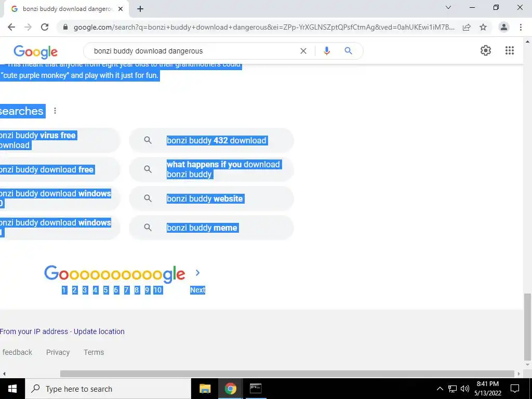This screenshot has width=532, height=399.
Task: Search what happens if you download bonzi buddy
Action: pyautogui.click(x=211, y=169)
